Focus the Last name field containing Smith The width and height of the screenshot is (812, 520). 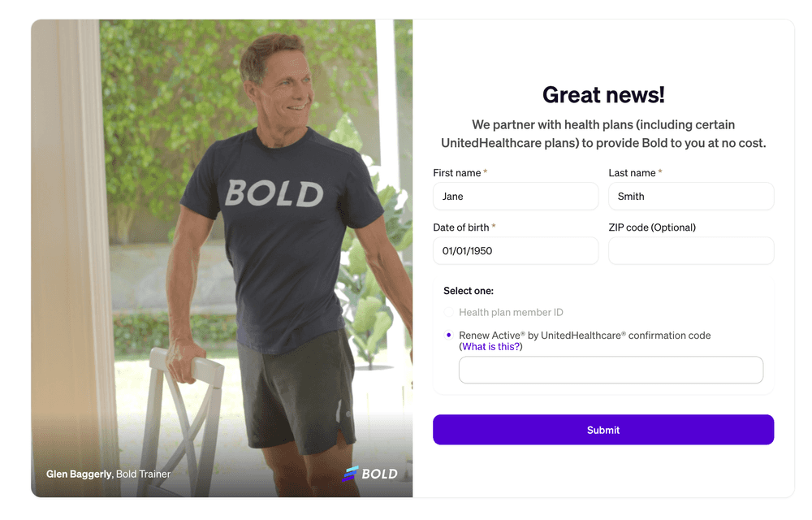(691, 197)
